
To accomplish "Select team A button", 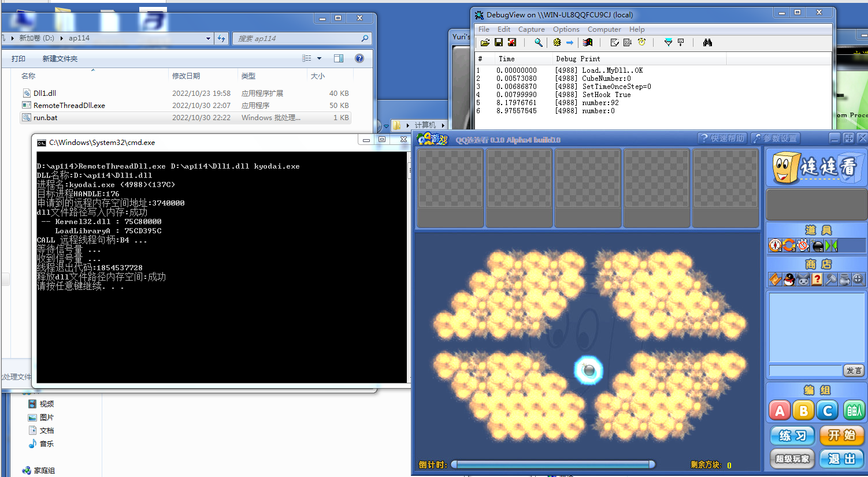I will [x=780, y=411].
